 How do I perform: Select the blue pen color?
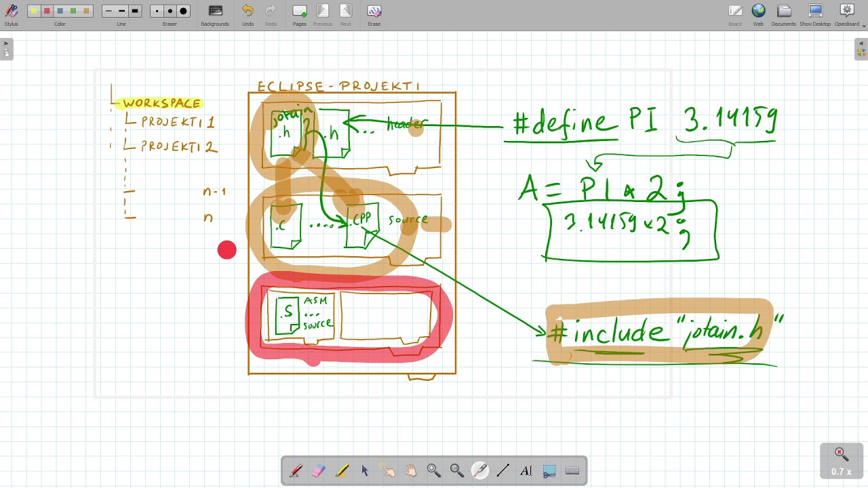point(60,11)
